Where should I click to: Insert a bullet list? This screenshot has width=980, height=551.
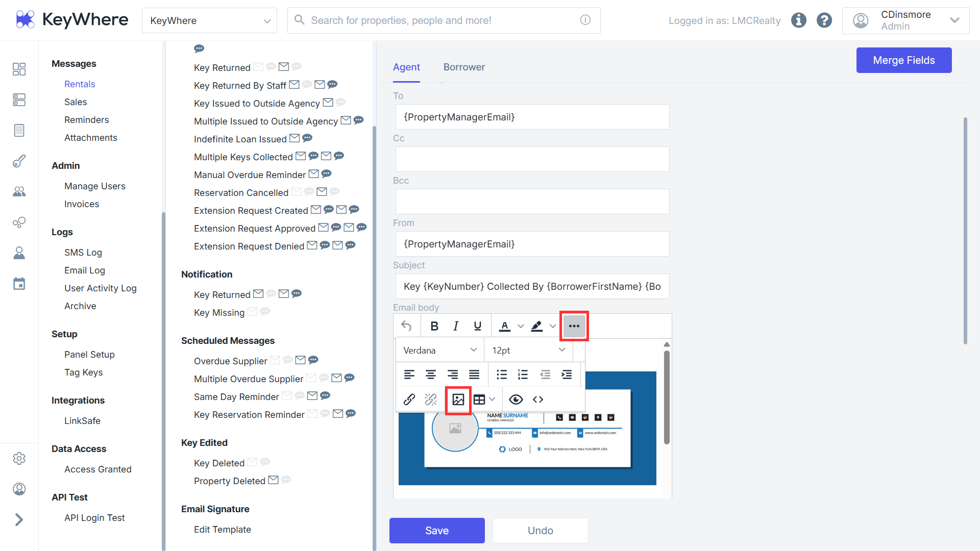point(502,374)
